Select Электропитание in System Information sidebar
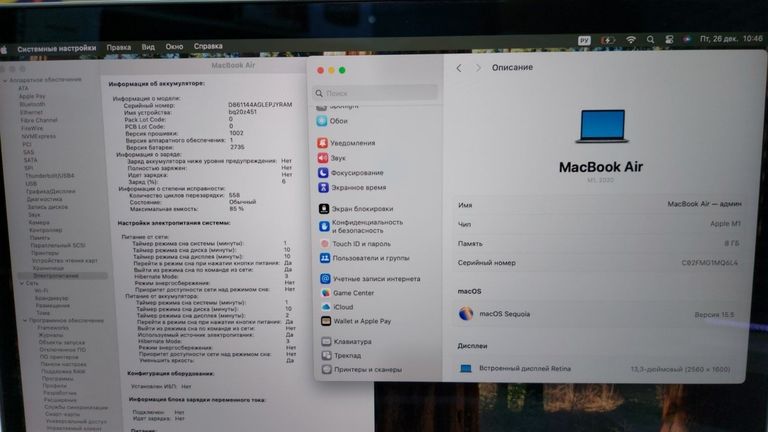The height and width of the screenshot is (432, 768). click(x=55, y=276)
